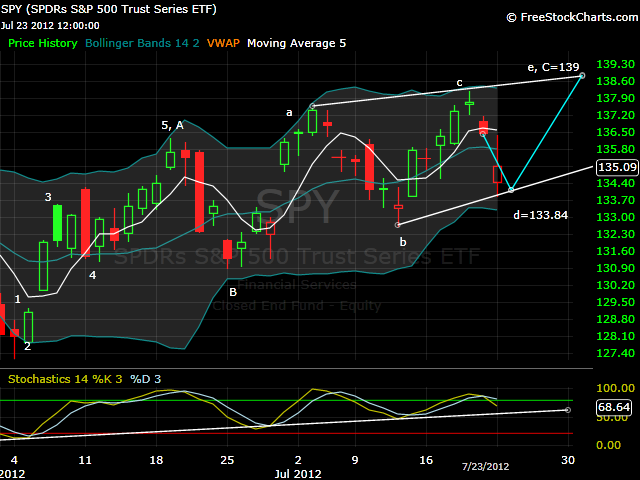This screenshot has width=640, height=480.
Task: Click the Jul 23 2012 12:00:00 timestamp
Action: click(x=50, y=26)
